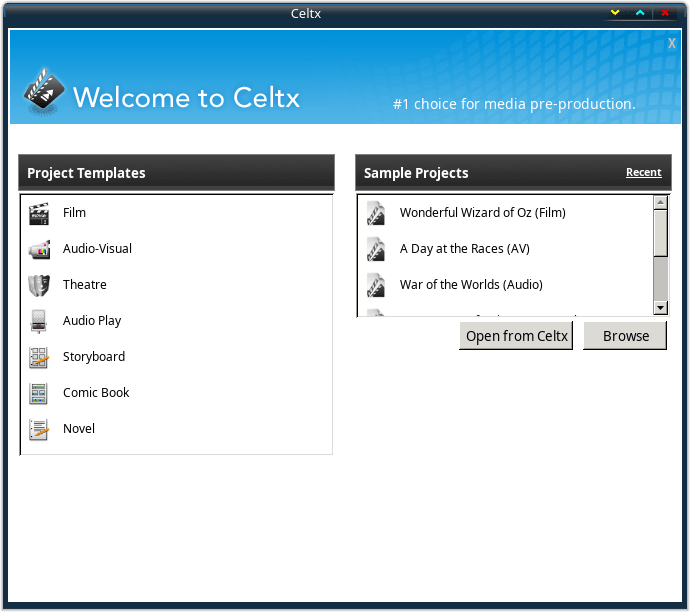
Task: Click War of the Worlds project icon
Action: (x=376, y=285)
